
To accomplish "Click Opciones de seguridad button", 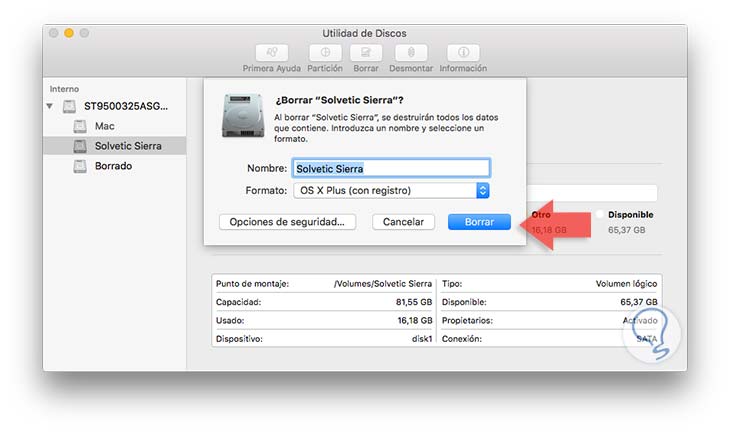I will click(287, 222).
